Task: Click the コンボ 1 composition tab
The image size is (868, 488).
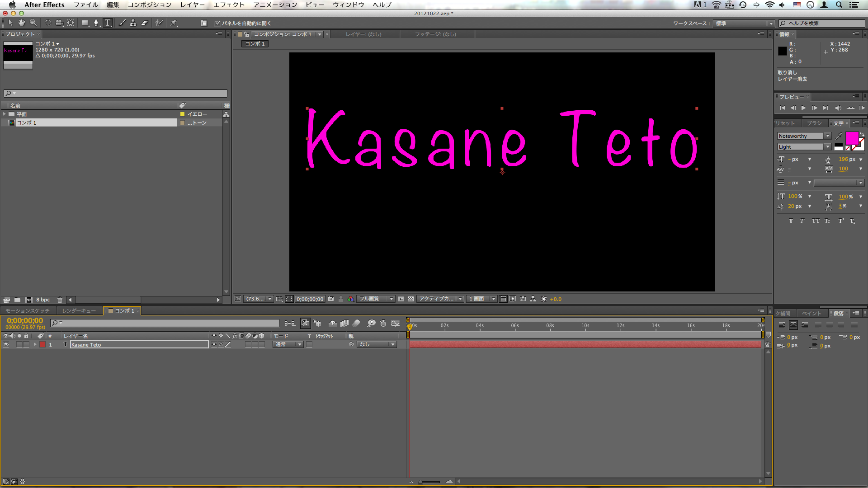Action: point(255,43)
